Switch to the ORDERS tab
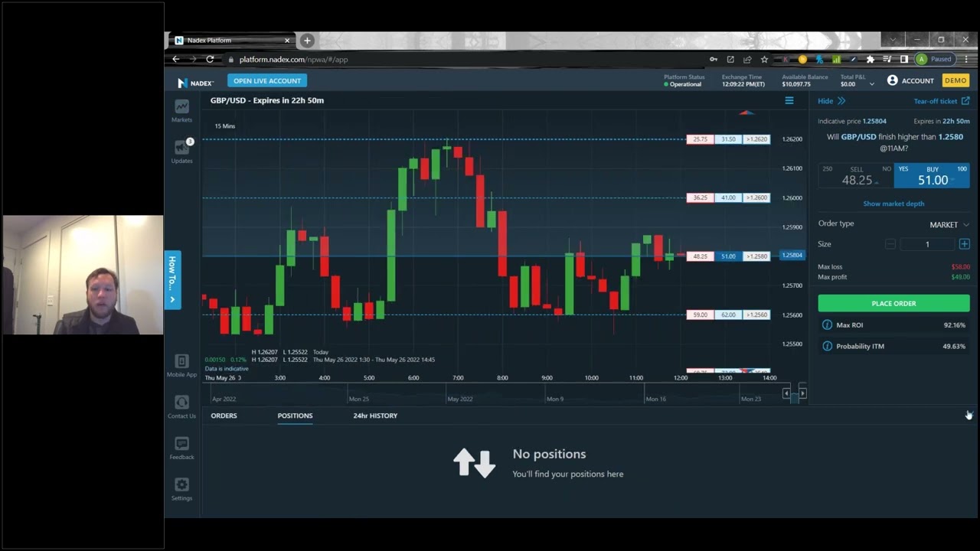 224,416
